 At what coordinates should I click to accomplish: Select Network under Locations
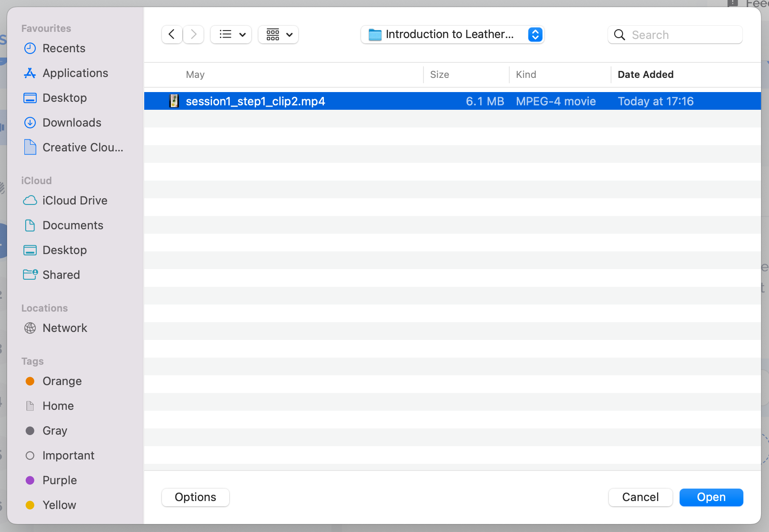point(65,328)
